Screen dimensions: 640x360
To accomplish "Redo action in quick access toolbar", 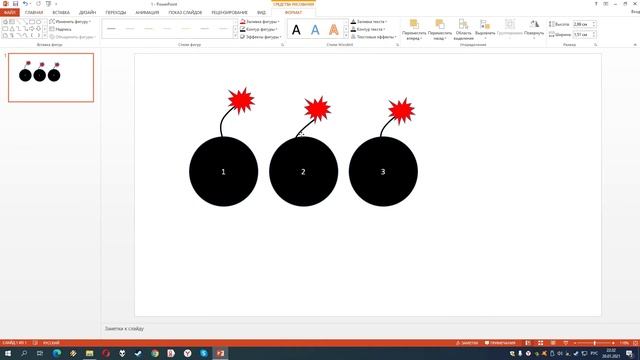I will 38,4.
